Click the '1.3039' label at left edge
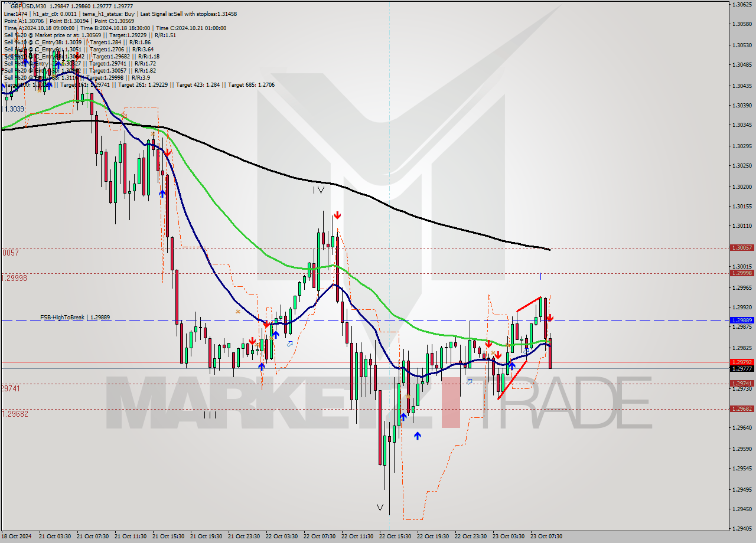Image resolution: width=756 pixels, height=543 pixels. click(14, 109)
